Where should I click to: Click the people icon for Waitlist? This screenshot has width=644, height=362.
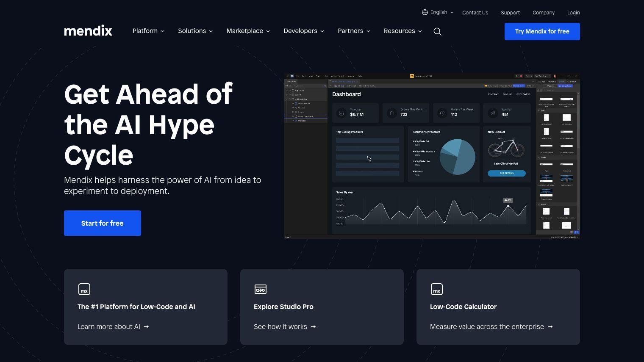[493, 113]
